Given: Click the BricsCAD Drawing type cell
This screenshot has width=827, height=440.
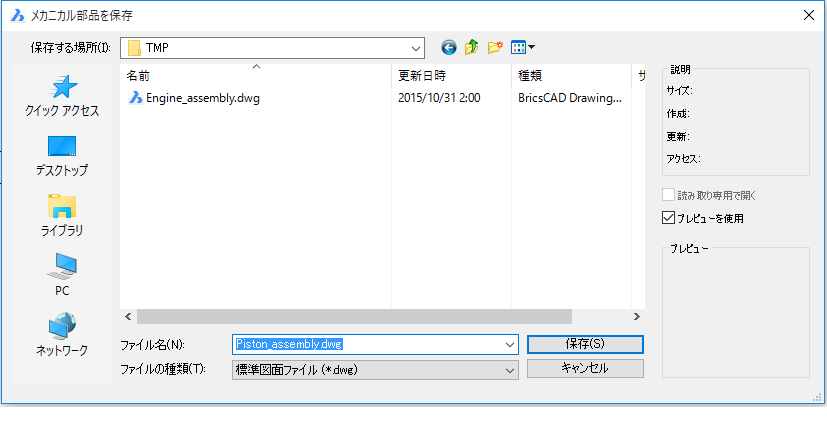Looking at the screenshot, I should coord(570,98).
